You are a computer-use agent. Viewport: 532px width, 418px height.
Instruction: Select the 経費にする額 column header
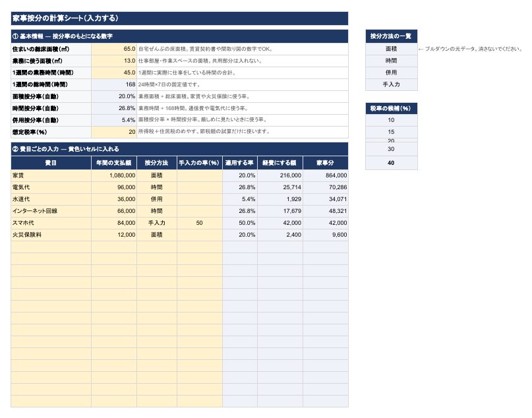[280, 163]
